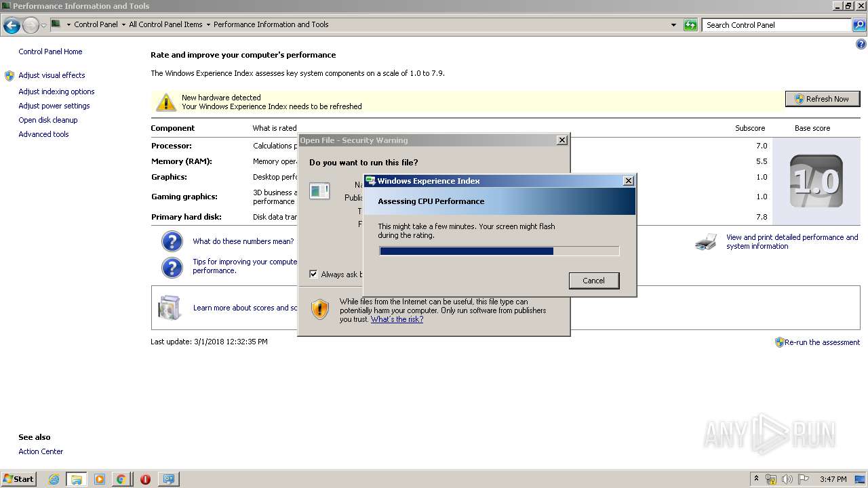Viewport: 868px width, 488px height.
Task: Click shield icon beside Re-run the assessment
Action: click(x=779, y=342)
